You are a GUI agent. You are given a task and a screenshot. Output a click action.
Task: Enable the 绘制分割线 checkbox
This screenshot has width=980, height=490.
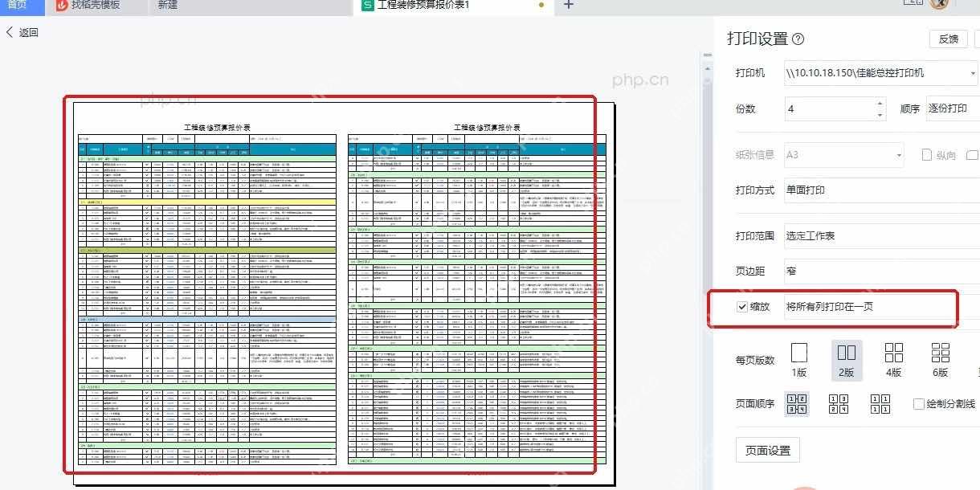click(x=919, y=404)
